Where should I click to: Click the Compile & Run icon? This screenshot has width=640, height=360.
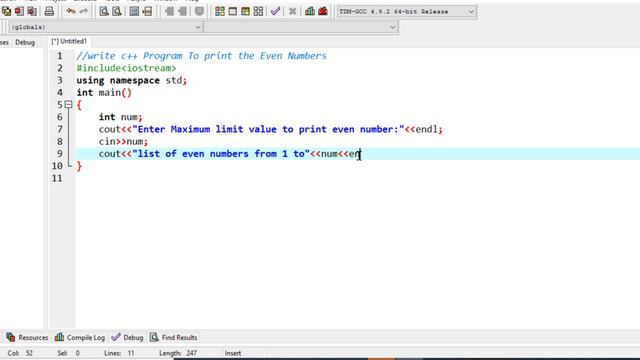click(x=245, y=11)
